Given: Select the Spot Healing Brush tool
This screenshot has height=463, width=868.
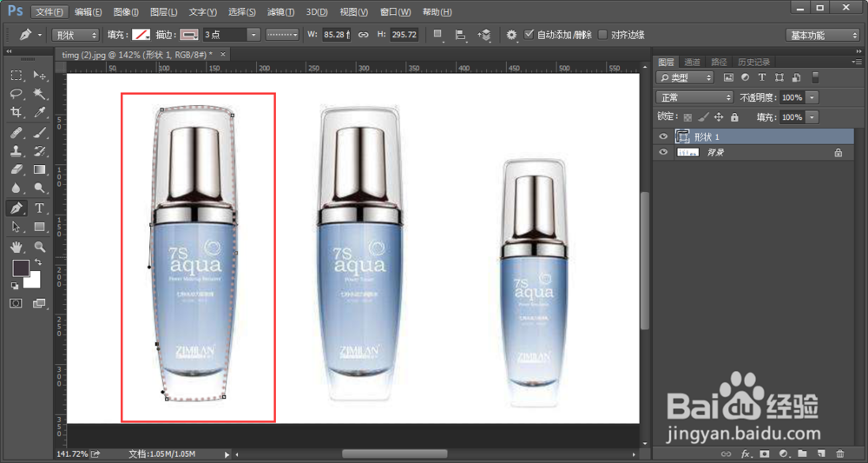Looking at the screenshot, I should coord(16,132).
